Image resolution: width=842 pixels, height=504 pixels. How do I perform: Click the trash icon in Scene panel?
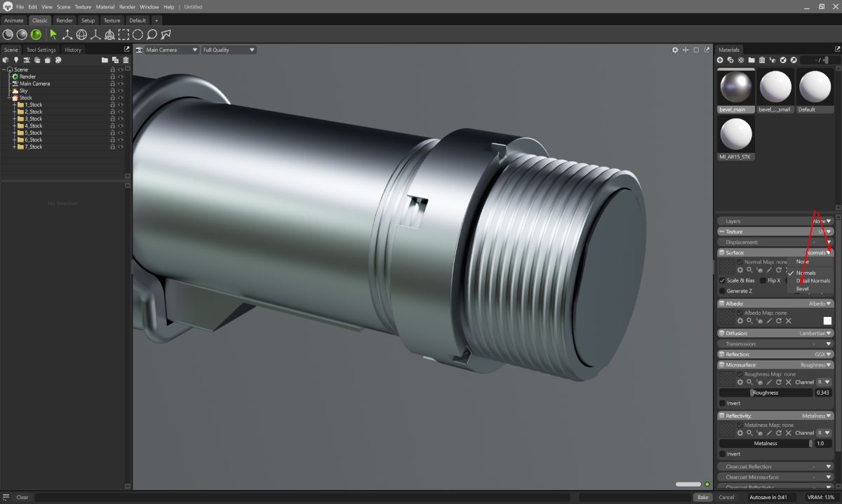(x=126, y=60)
